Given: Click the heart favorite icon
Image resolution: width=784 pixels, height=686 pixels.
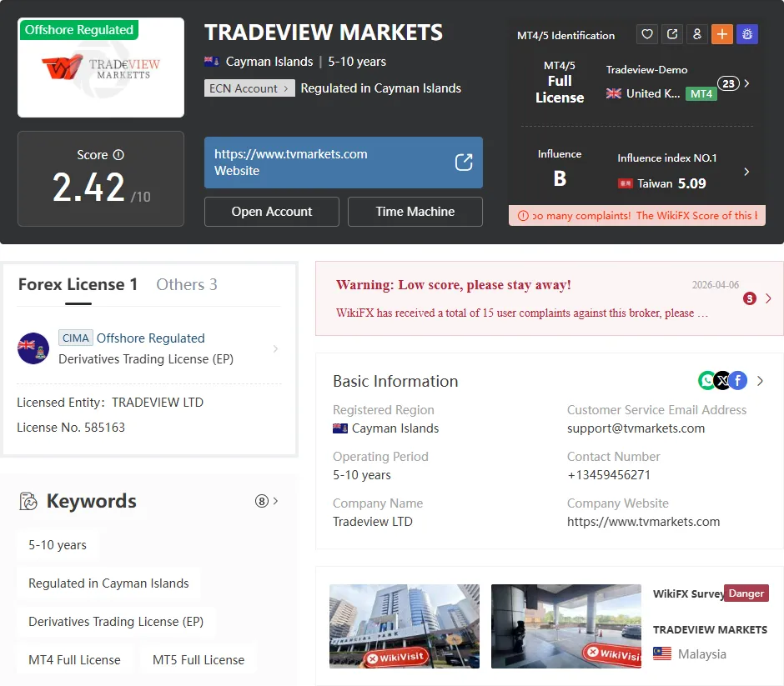Looking at the screenshot, I should (x=647, y=34).
